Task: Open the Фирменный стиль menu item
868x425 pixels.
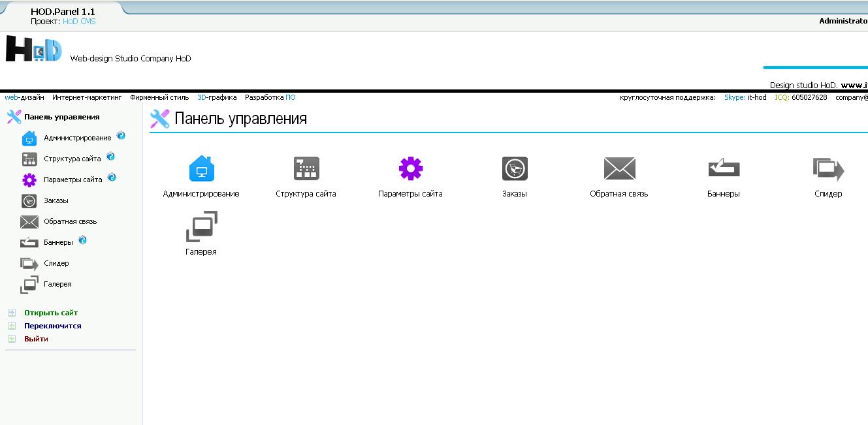Action: pyautogui.click(x=159, y=97)
